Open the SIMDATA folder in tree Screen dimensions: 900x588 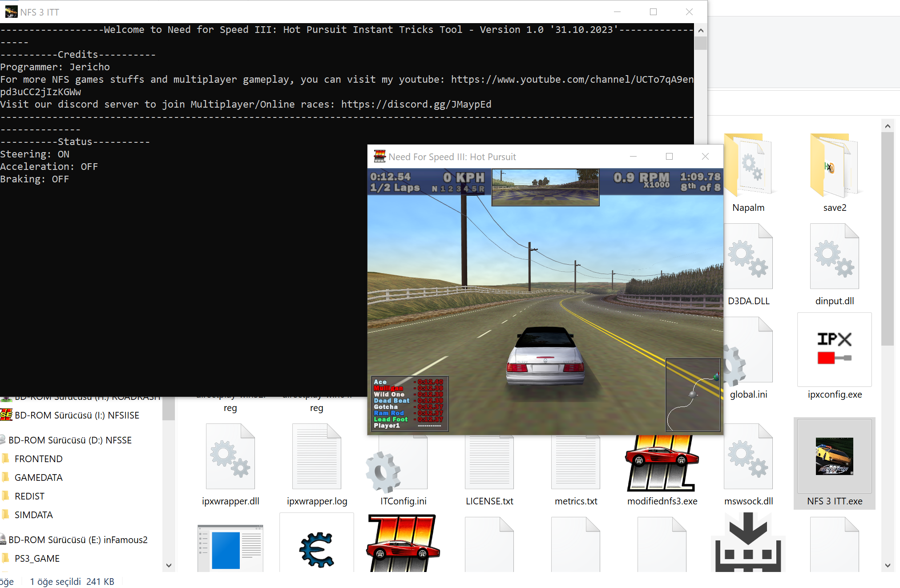[x=34, y=515]
